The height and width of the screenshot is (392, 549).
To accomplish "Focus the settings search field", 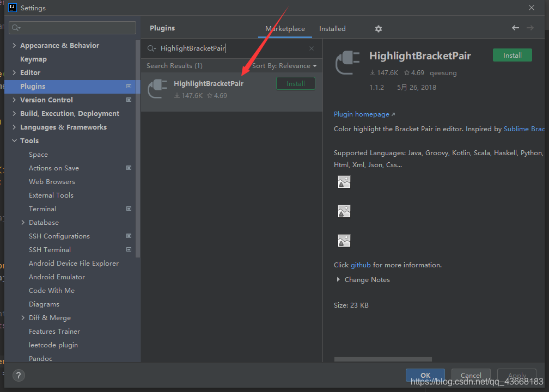I will pyautogui.click(x=72, y=28).
